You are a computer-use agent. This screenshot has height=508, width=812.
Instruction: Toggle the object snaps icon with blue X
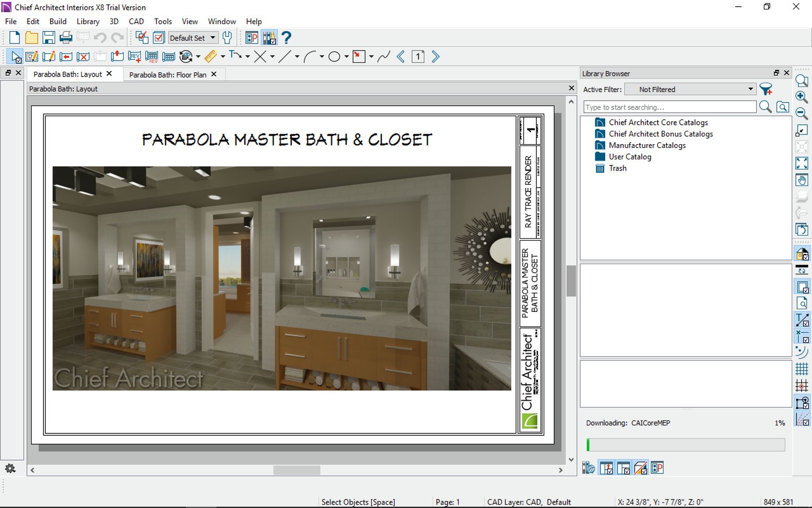coord(802,337)
